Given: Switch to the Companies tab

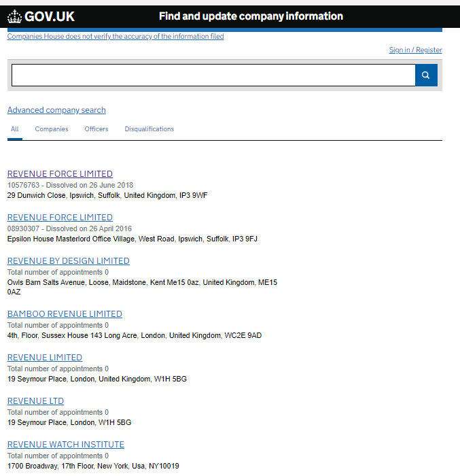Looking at the screenshot, I should click(x=52, y=129).
